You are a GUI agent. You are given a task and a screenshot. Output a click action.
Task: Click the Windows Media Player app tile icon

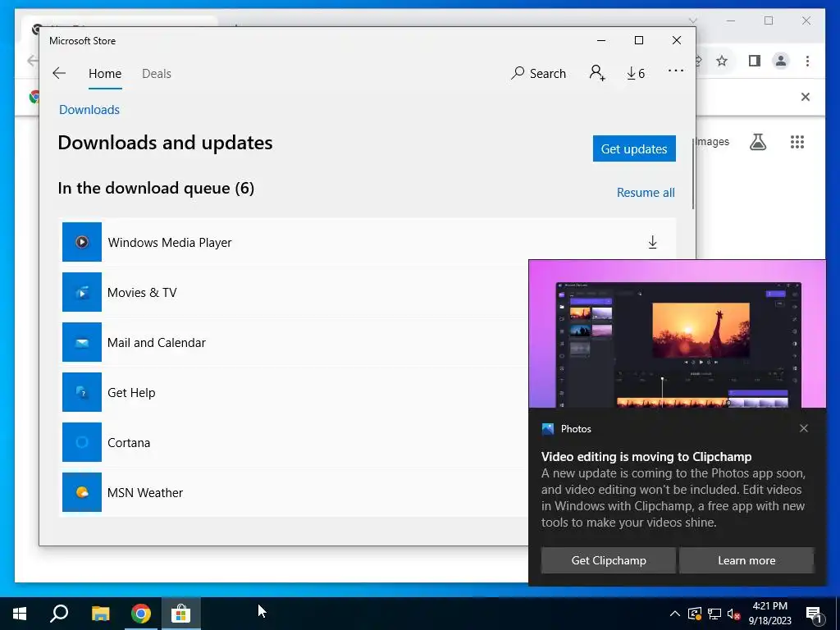click(82, 242)
